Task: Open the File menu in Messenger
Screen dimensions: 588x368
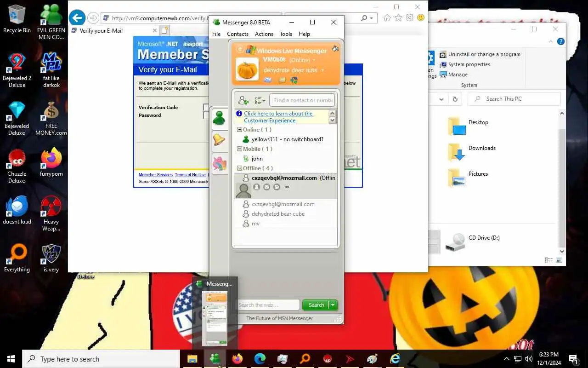Action: (x=216, y=34)
